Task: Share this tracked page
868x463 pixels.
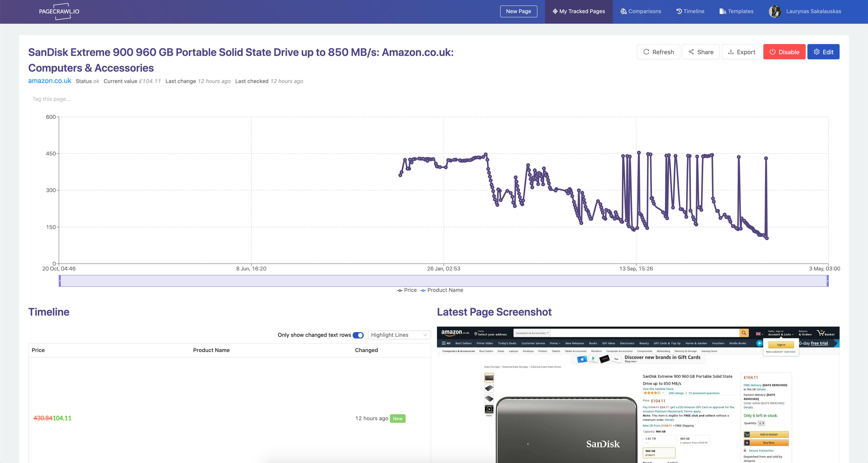Action: click(701, 52)
